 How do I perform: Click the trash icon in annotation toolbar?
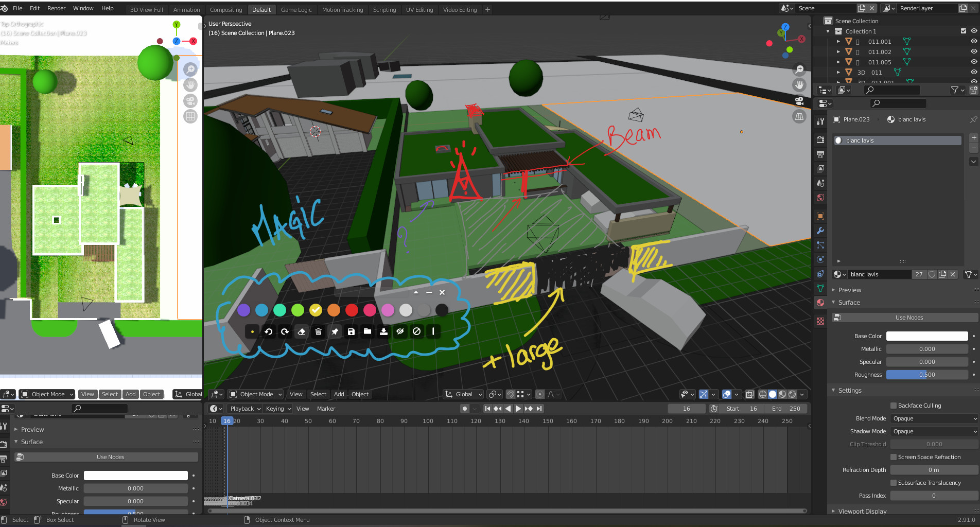point(318,331)
